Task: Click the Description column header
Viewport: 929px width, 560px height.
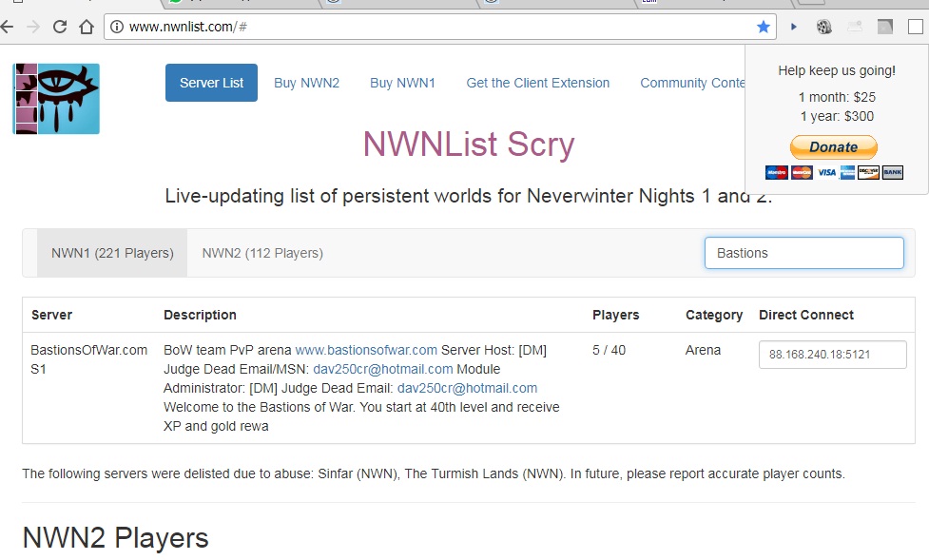Action: [200, 315]
